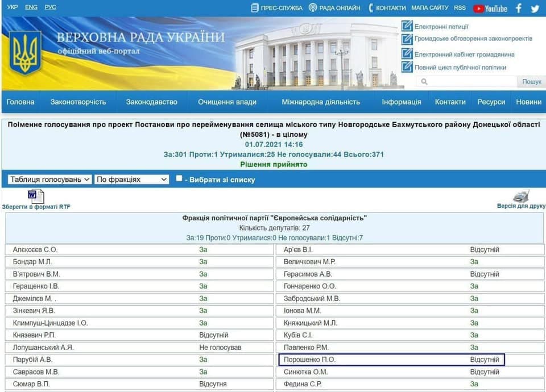The width and height of the screenshot is (546, 392).
Task: Select the Новини menu item
Action: [528, 102]
